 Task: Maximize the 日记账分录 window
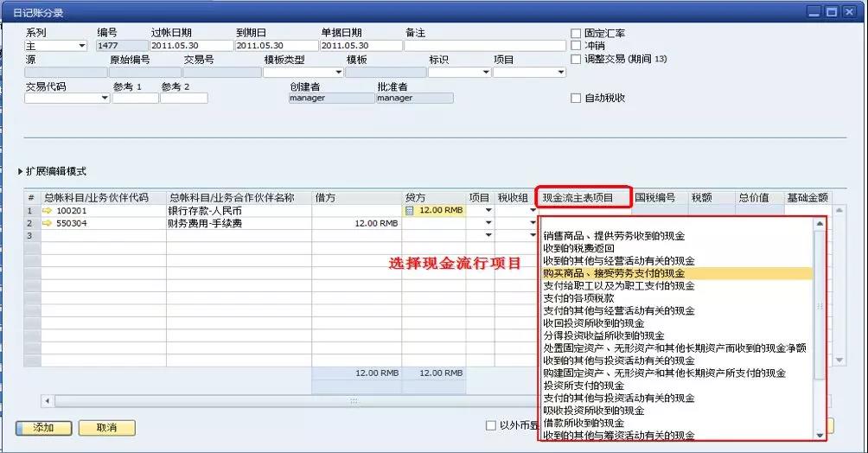click(x=832, y=12)
